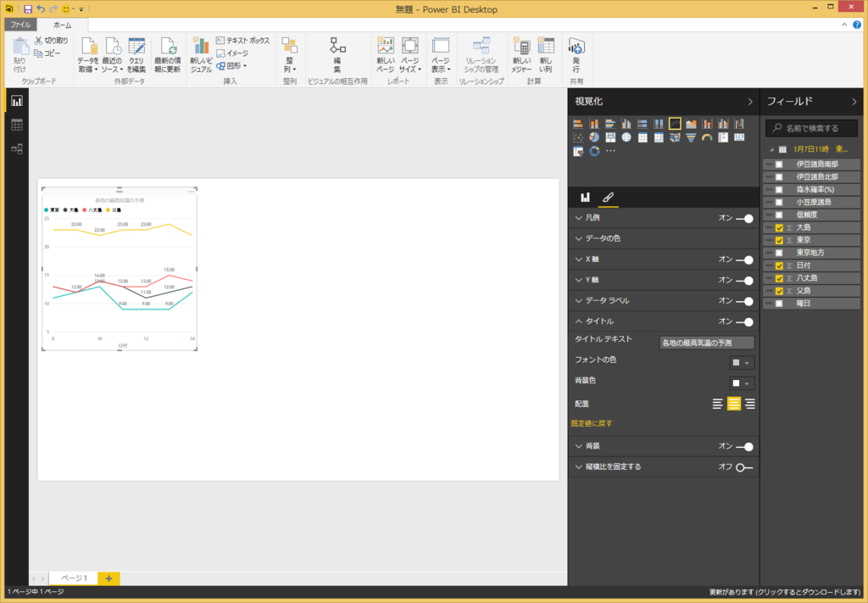The image size is (868, 603).
Task: Open Relationships view in left sidebar
Action: pyautogui.click(x=17, y=149)
